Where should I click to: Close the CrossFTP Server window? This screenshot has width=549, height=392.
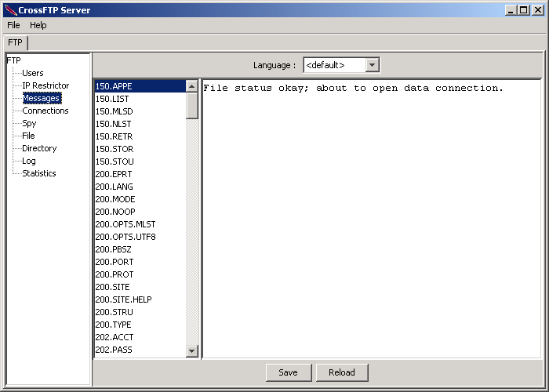[x=537, y=10]
